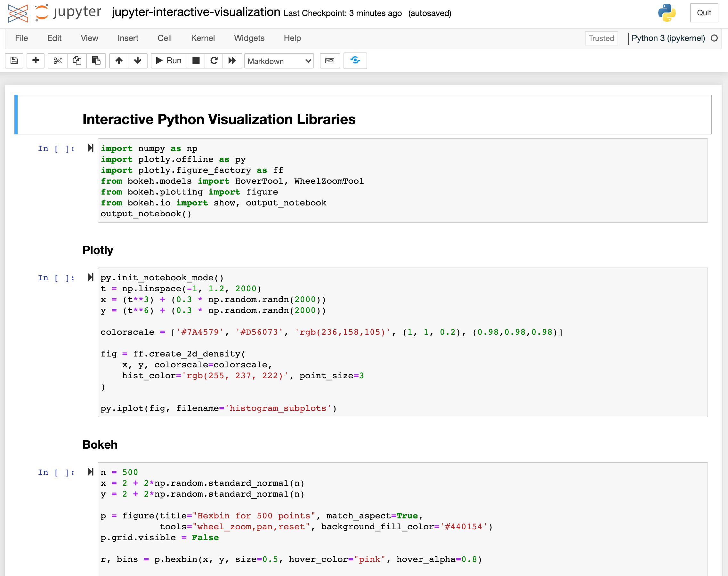This screenshot has width=728, height=576.
Task: Click the cut cell icon
Action: (x=57, y=61)
